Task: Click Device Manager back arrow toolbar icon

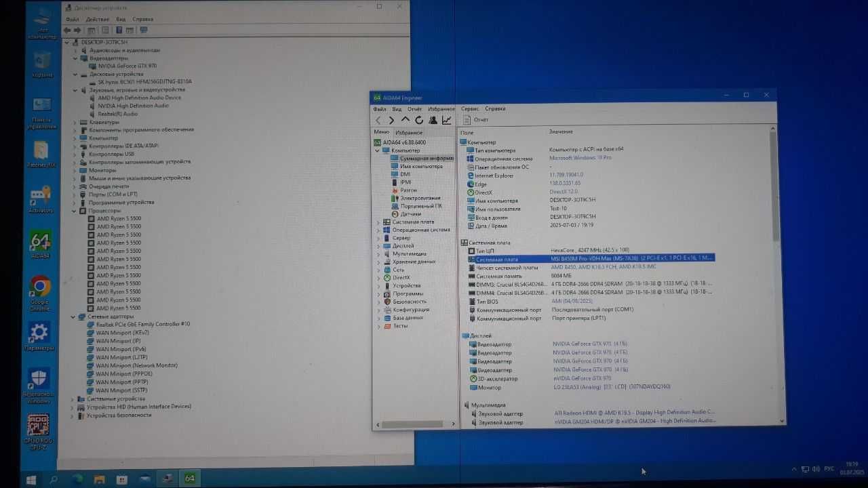Action: pos(66,30)
